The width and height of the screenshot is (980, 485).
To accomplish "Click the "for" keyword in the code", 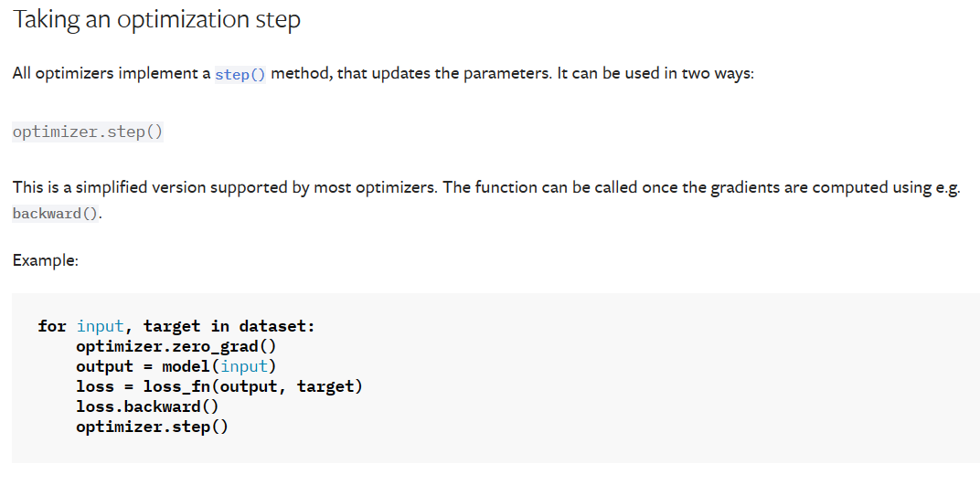I will click(x=52, y=326).
